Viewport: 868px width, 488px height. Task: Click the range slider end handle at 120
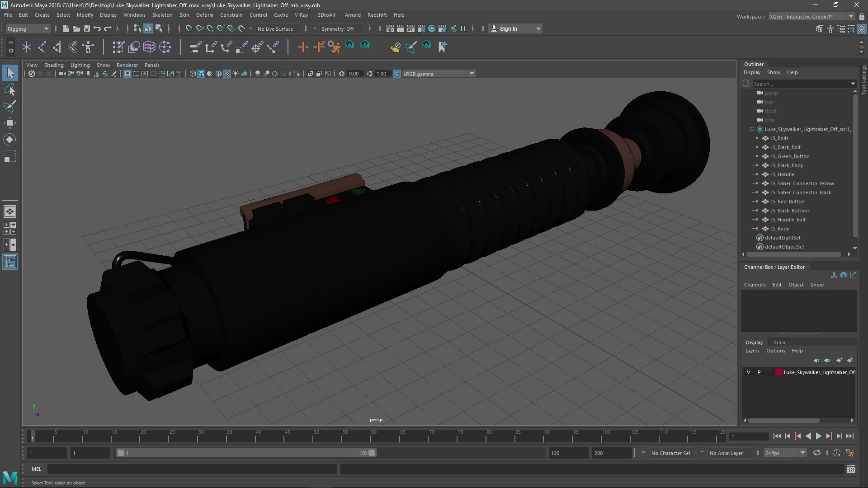[x=372, y=453]
